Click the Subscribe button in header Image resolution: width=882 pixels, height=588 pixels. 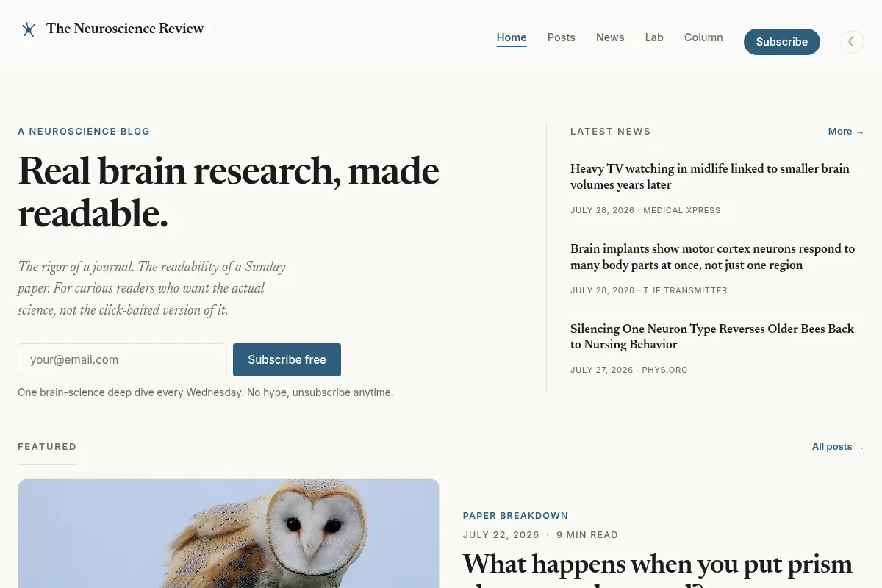pyautogui.click(x=782, y=42)
